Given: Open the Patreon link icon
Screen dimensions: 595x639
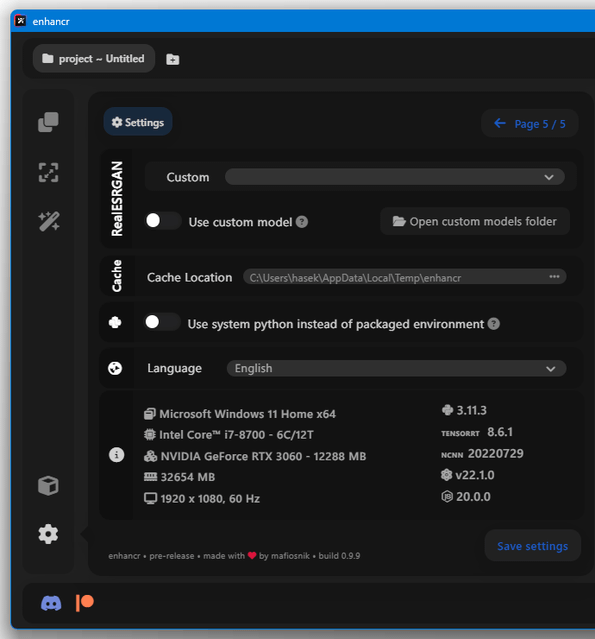Looking at the screenshot, I should click(x=85, y=603).
